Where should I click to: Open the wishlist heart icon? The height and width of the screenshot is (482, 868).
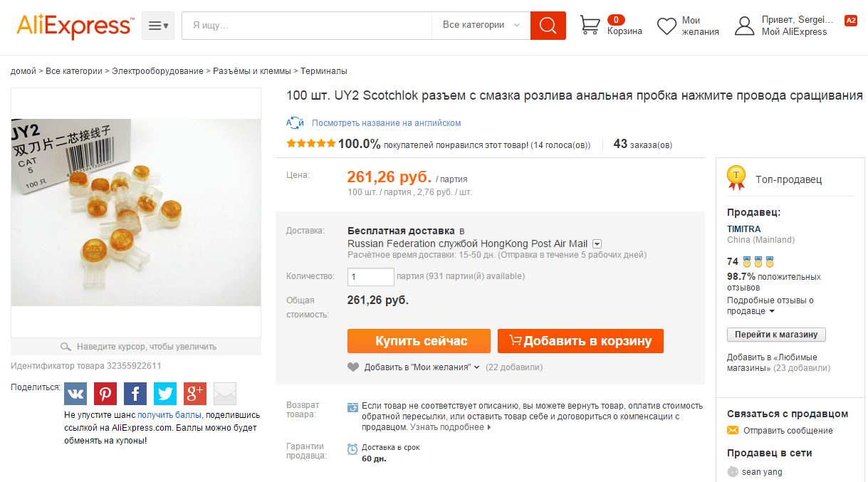tap(666, 26)
